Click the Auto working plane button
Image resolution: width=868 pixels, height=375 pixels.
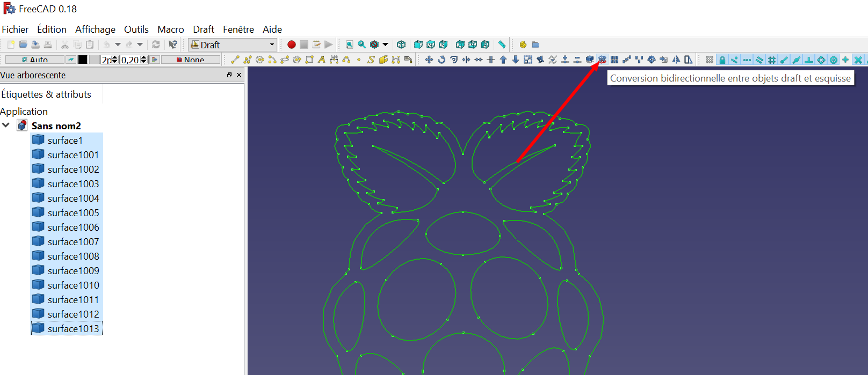35,60
